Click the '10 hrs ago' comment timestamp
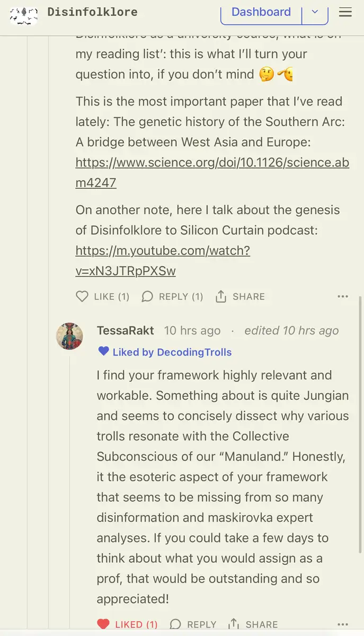Screen dimensions: 364x636 click(x=192, y=331)
